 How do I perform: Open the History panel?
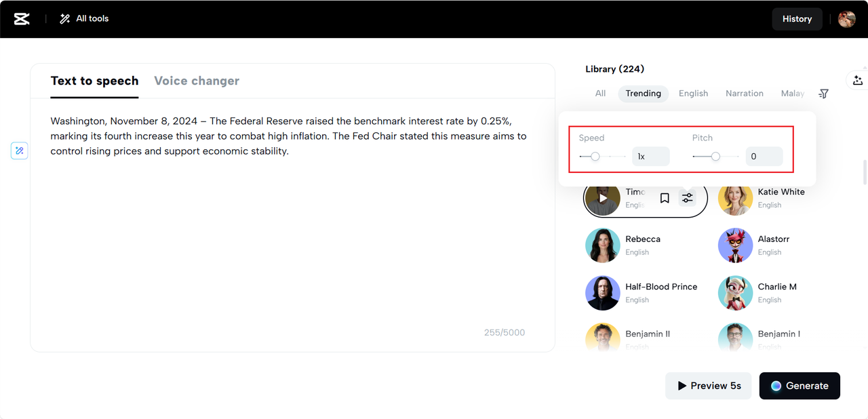[x=797, y=19]
